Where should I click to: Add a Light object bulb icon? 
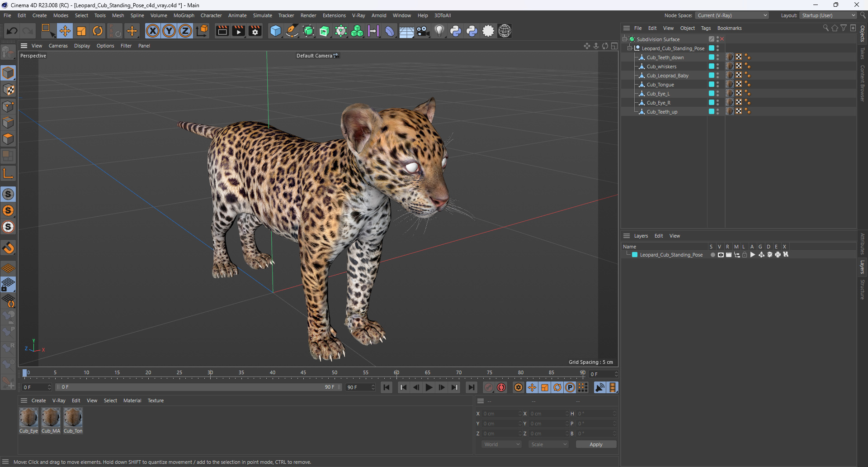(439, 31)
